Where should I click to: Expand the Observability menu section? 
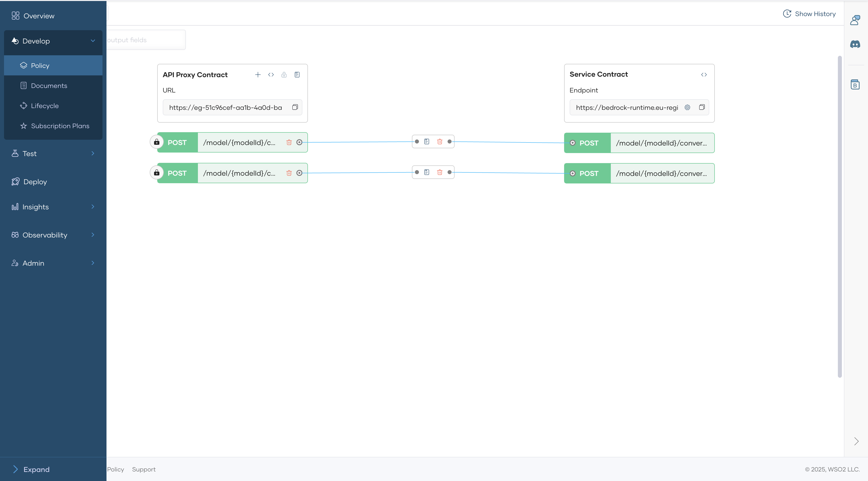(x=93, y=235)
